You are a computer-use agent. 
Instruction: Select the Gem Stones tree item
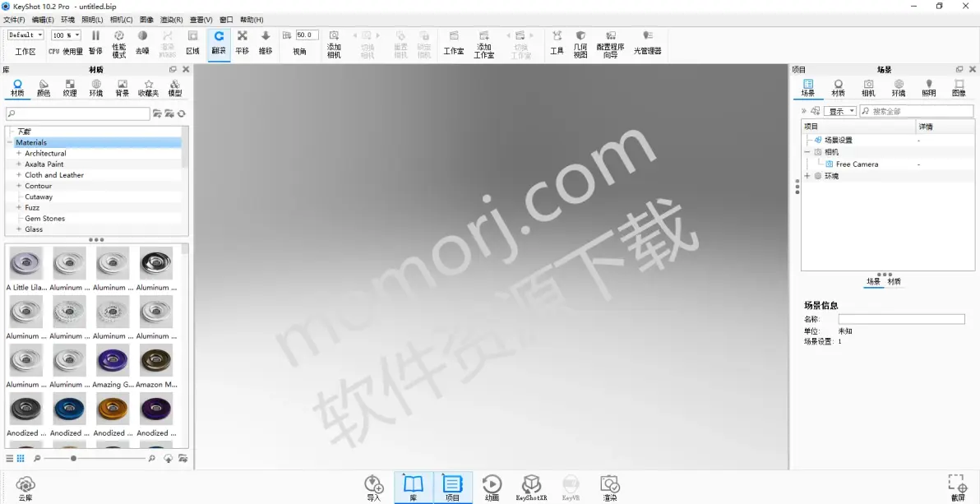[45, 218]
